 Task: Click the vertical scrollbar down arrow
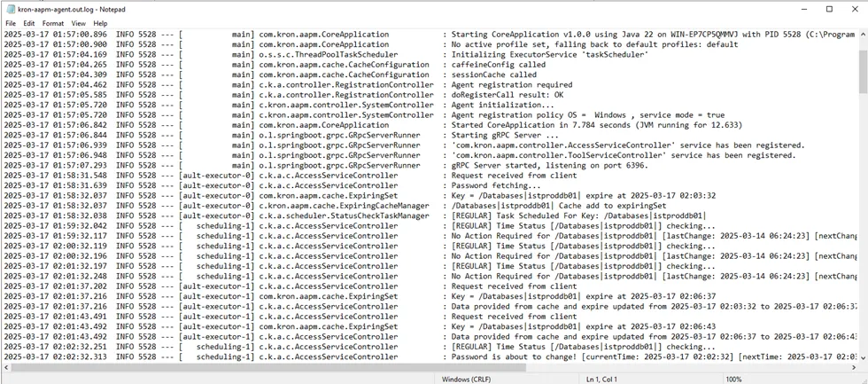click(x=863, y=358)
